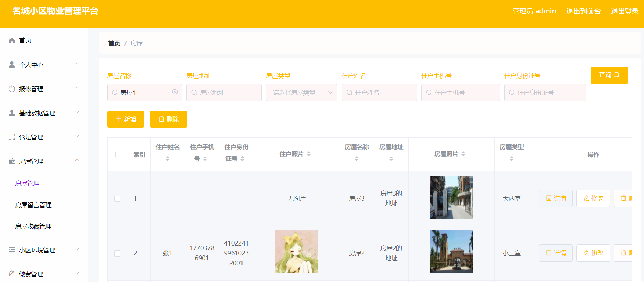
Task: Focus the 住户手机号 input field
Action: click(461, 93)
